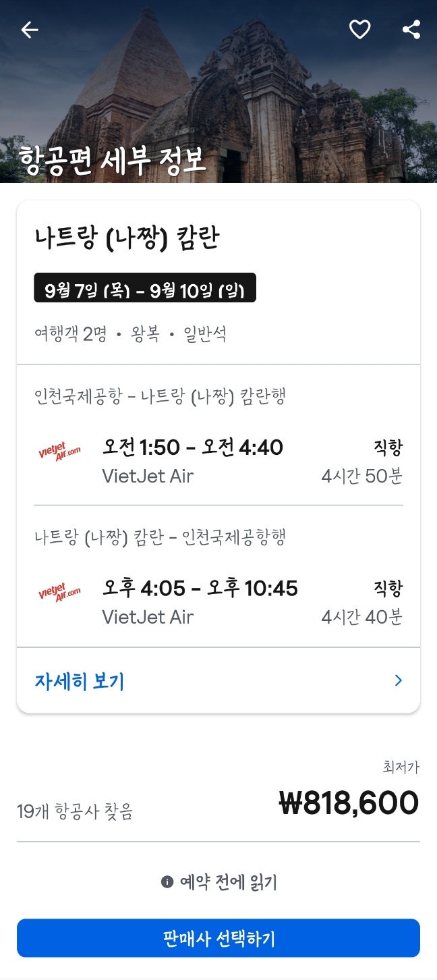Select the 오후 4:05 - 오후 10:45 return time

point(200,589)
